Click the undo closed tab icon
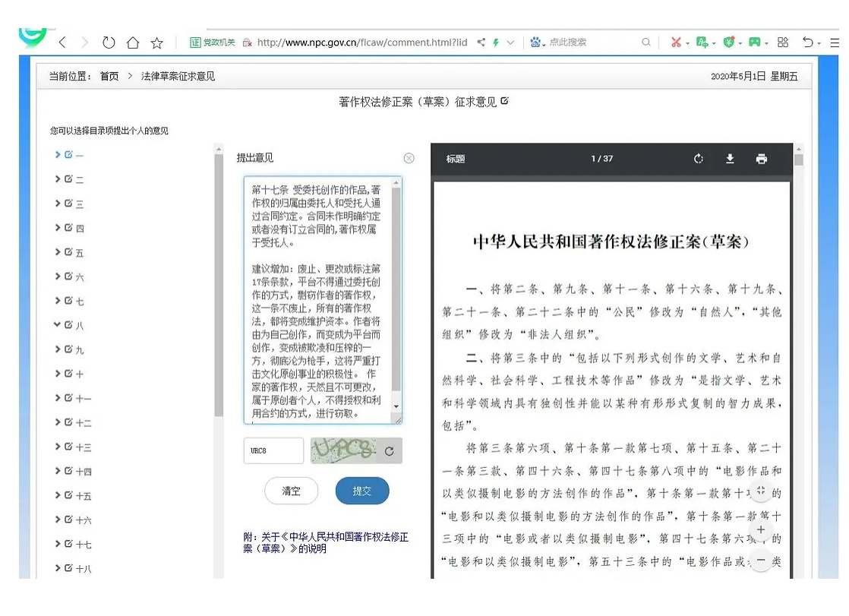 tap(808, 42)
